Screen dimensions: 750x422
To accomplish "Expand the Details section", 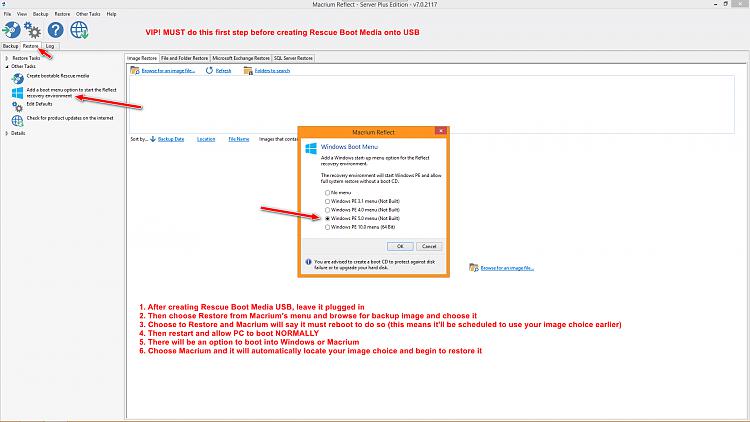I will pos(7,133).
